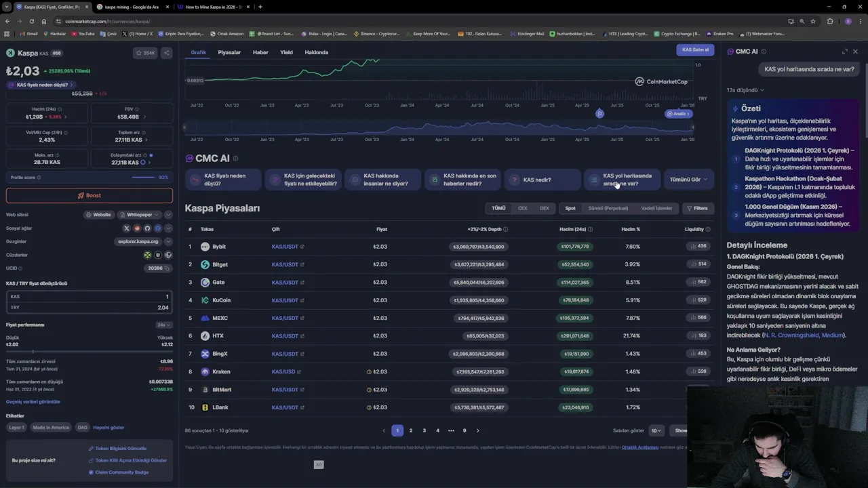Select Sürekli (Perpetual) market type
The width and height of the screenshot is (868, 488).
608,208
